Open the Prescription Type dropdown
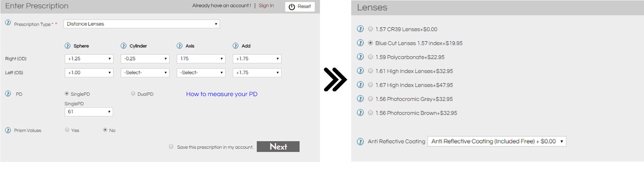Screen dimensions: 644x184 (x=142, y=24)
